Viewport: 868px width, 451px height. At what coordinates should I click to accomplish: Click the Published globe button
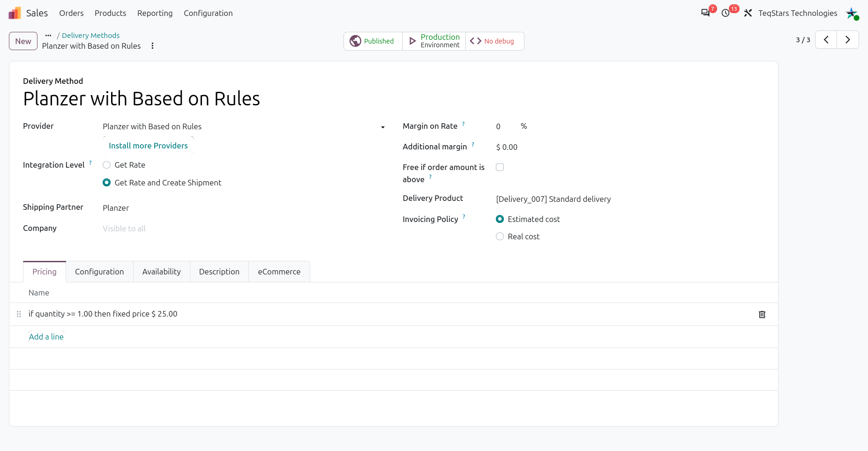click(373, 41)
